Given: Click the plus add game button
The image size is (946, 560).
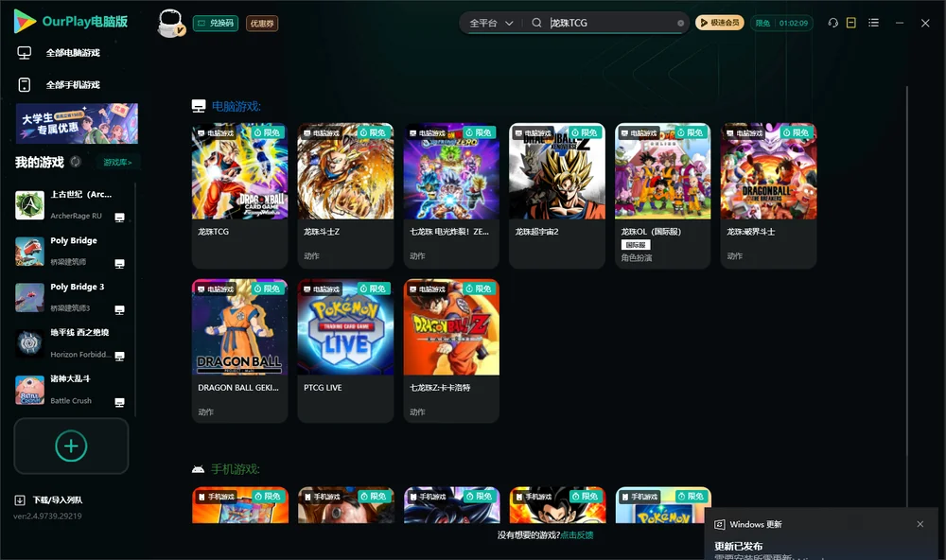Looking at the screenshot, I should click(x=71, y=446).
